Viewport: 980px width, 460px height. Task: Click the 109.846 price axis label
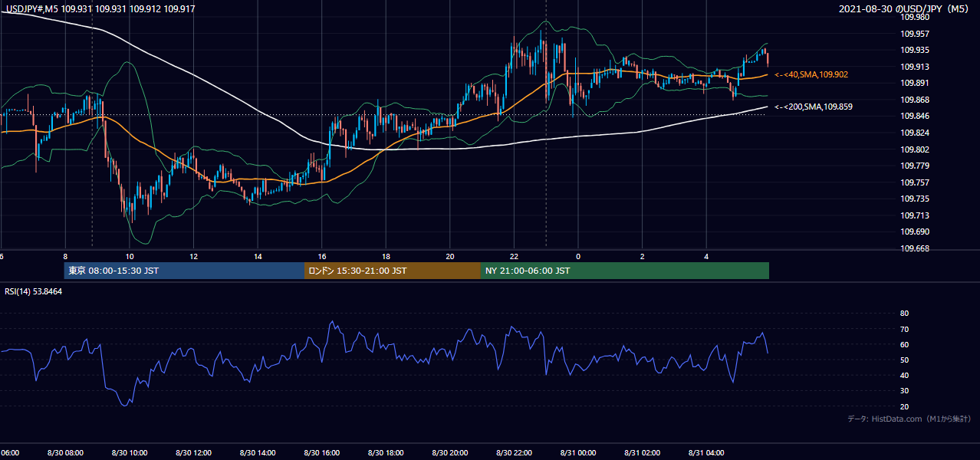915,117
